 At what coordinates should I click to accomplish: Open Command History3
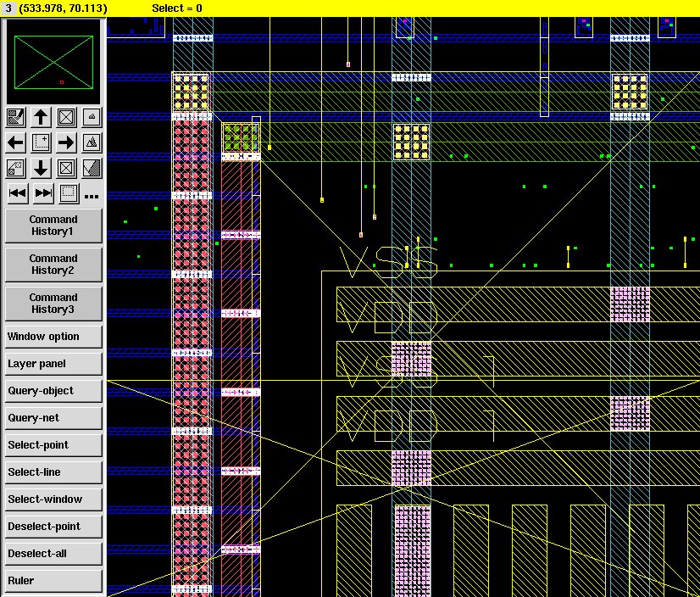point(53,304)
